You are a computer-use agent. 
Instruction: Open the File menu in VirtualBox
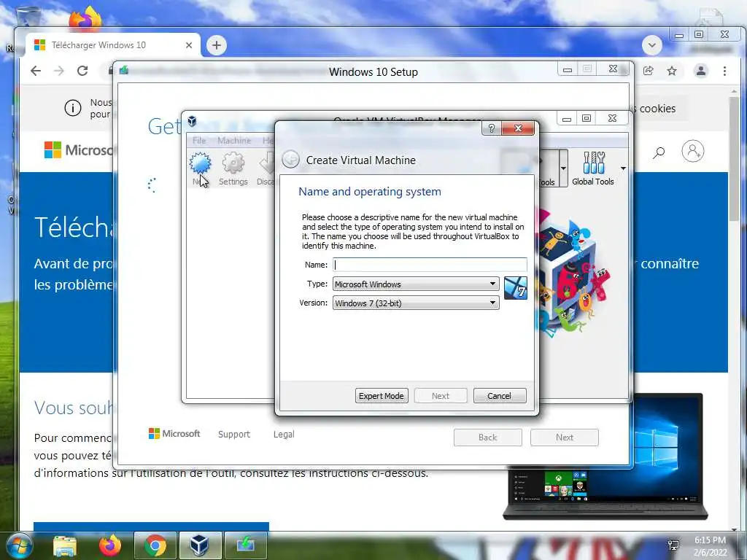pos(199,141)
